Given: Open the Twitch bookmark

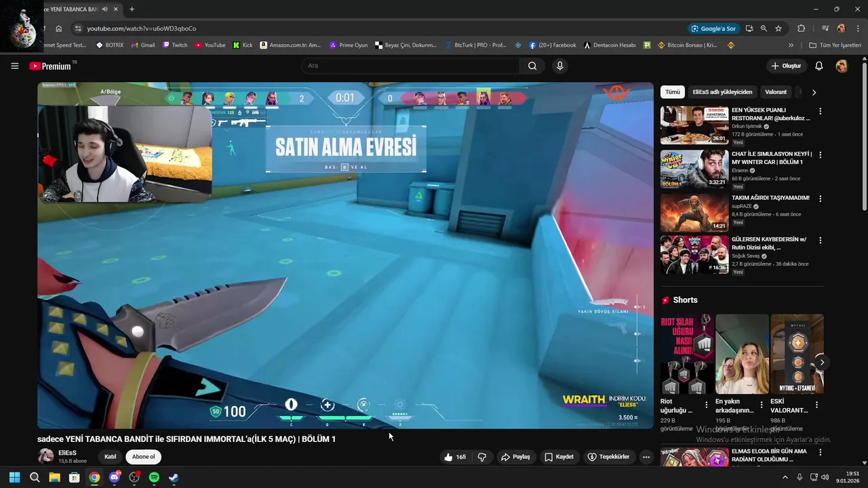Looking at the screenshot, I should point(175,45).
